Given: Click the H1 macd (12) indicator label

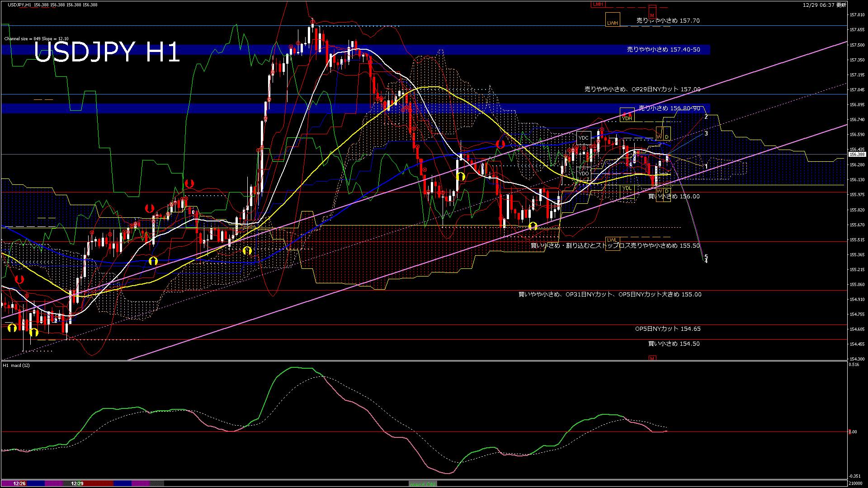Looking at the screenshot, I should click(x=16, y=365).
